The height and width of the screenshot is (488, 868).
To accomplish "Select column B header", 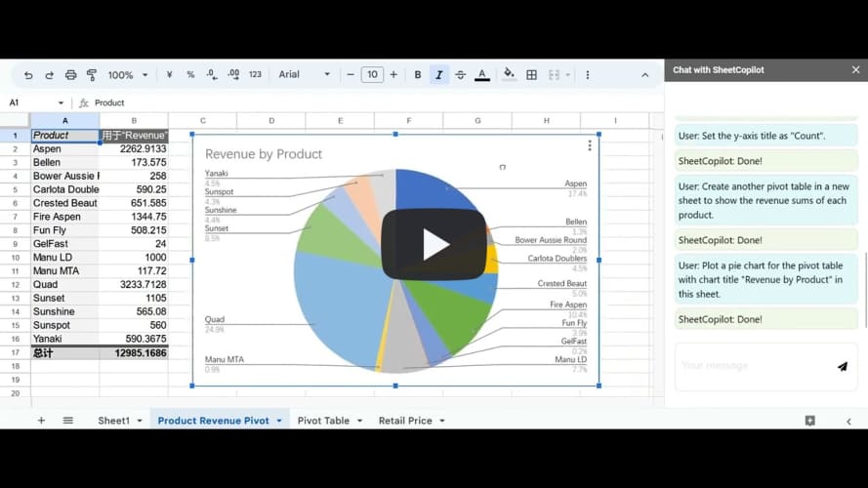I will 134,120.
